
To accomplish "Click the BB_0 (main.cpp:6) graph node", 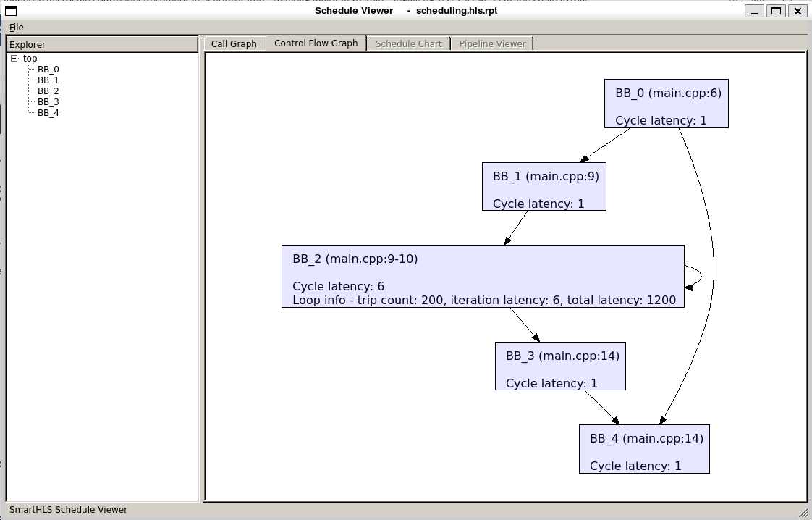I will click(x=666, y=104).
